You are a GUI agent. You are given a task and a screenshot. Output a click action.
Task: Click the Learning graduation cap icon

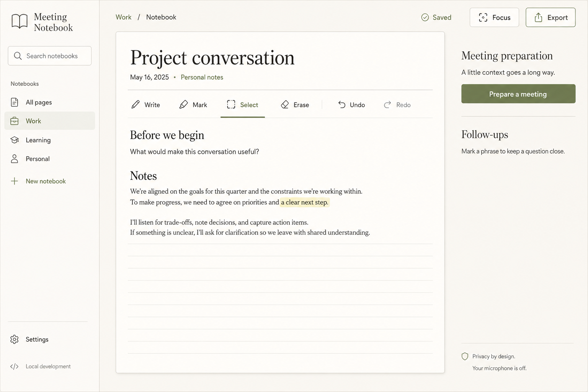tap(15, 140)
